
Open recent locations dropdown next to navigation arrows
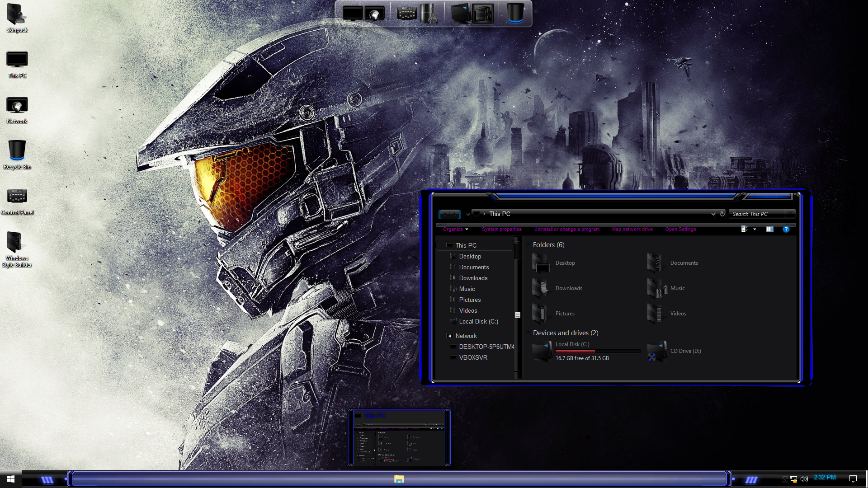(468, 214)
